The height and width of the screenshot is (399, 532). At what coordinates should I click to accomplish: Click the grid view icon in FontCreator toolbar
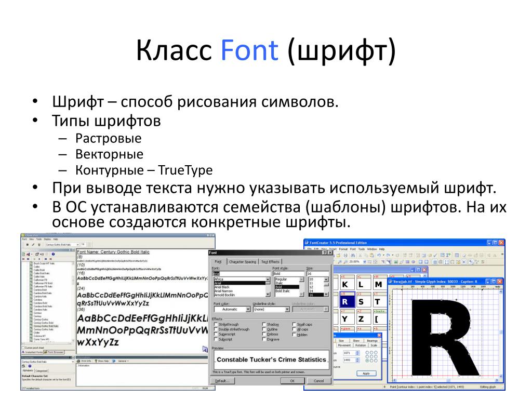click(x=435, y=262)
